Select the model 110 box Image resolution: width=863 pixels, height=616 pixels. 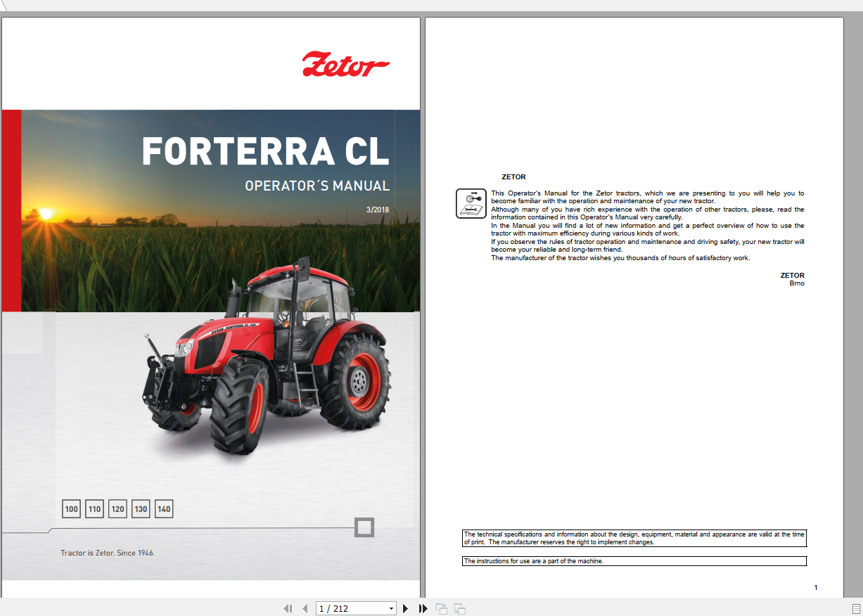95,509
